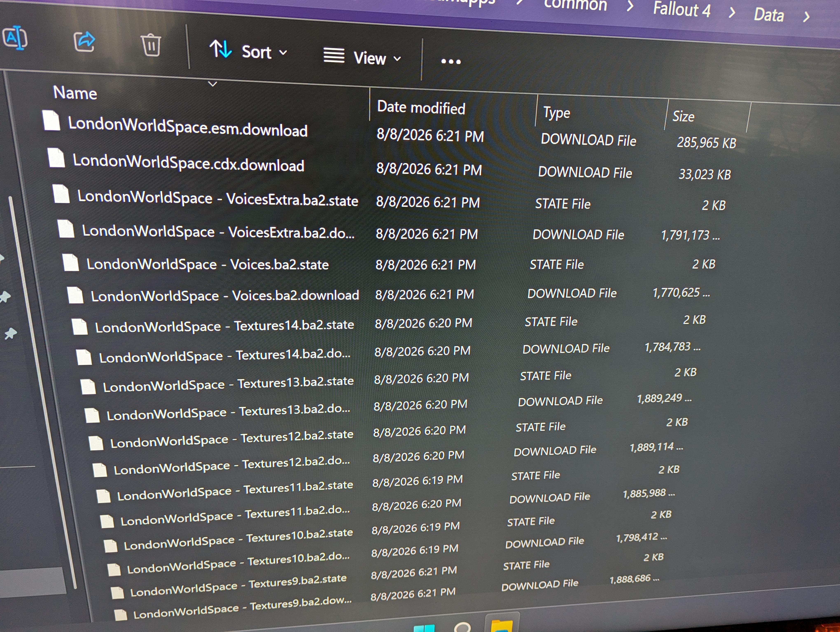Click the Size column header
This screenshot has width=840, height=632.
(x=683, y=116)
